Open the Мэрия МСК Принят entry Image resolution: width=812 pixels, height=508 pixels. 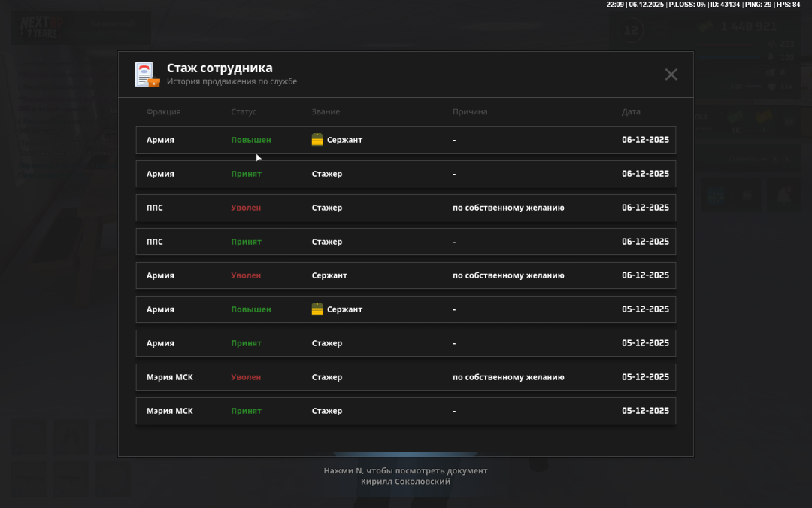405,411
